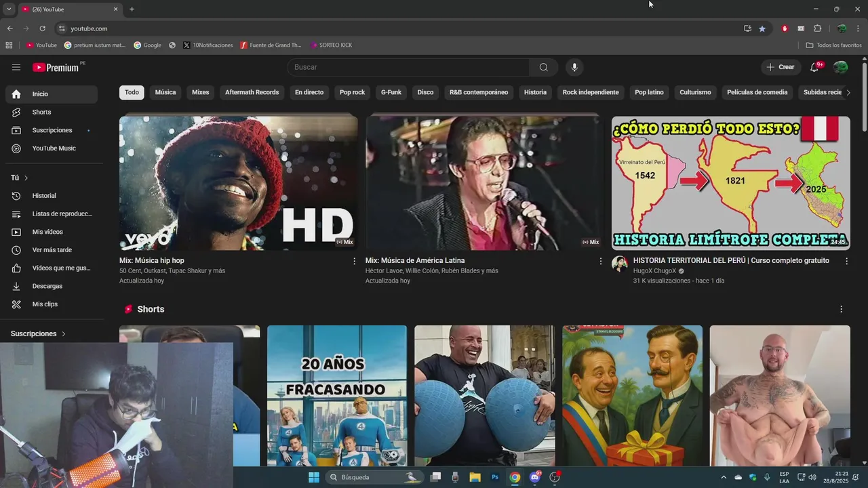Open Ver más tarde list
Screen dimensions: 868x488
tap(52, 250)
